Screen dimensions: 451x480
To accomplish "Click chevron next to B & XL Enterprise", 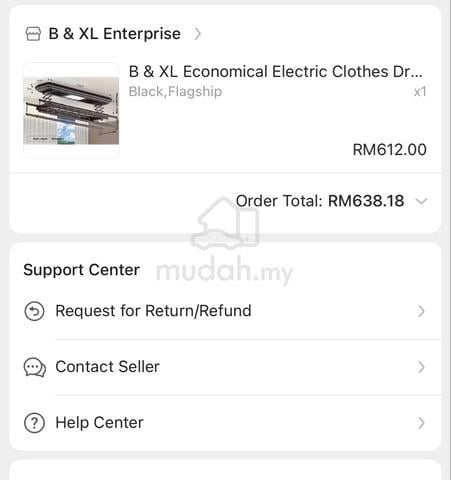I will (x=198, y=34).
